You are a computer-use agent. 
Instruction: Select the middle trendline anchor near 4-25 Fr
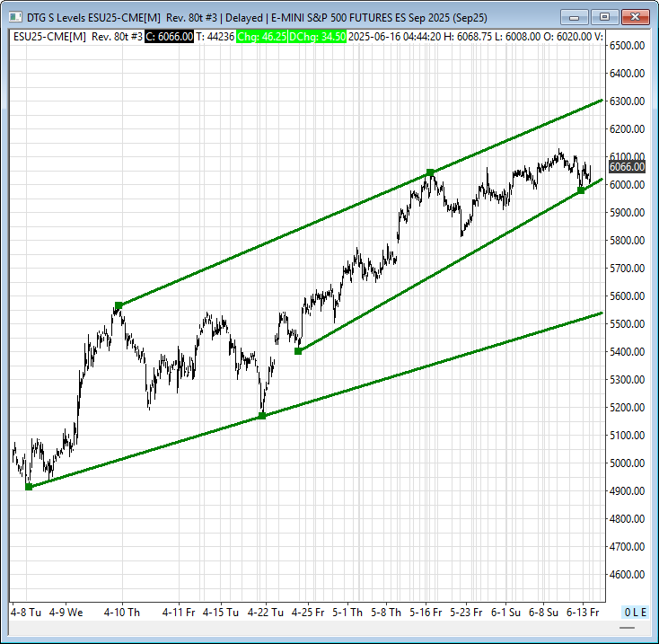point(298,351)
